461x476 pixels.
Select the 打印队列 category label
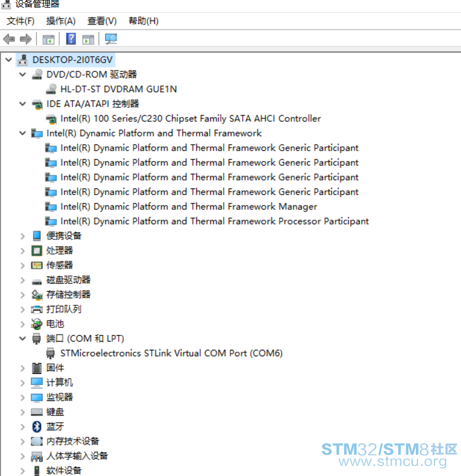pyautogui.click(x=64, y=309)
